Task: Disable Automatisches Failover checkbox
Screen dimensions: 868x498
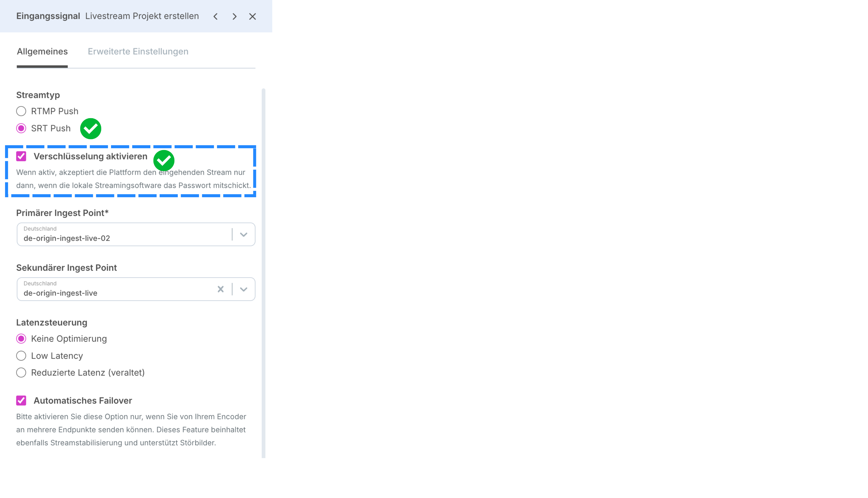Action: (21, 401)
